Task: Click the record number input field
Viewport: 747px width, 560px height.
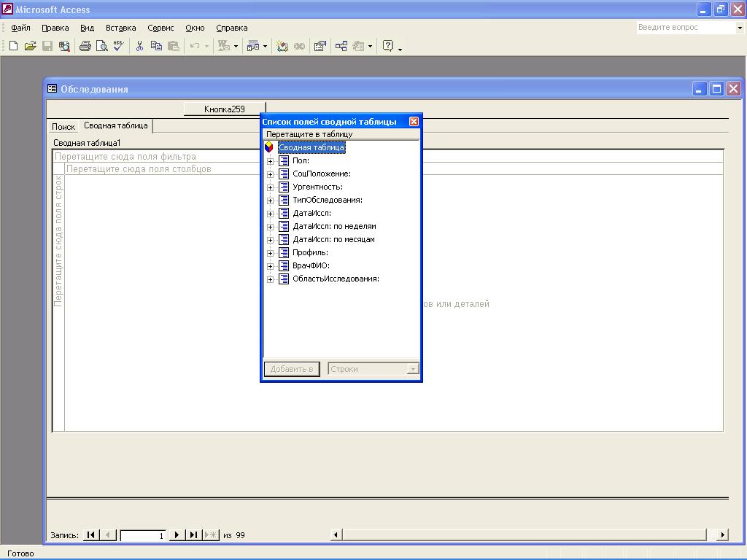Action: point(143,535)
